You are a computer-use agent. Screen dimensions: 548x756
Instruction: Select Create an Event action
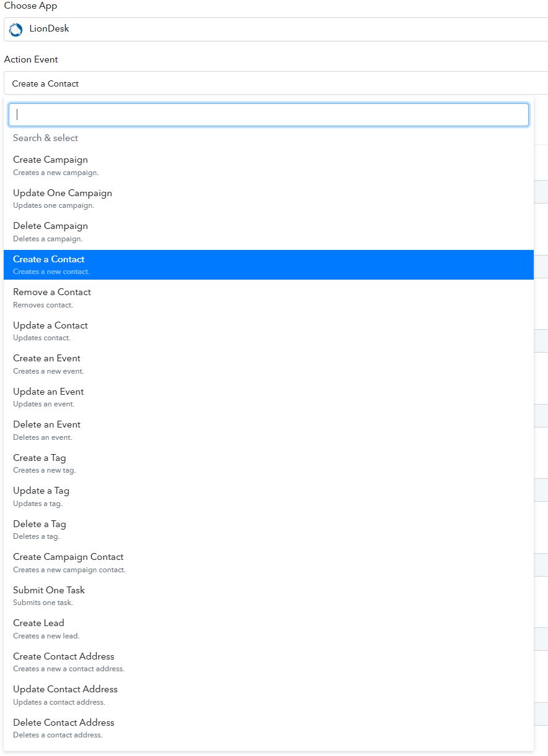point(269,364)
